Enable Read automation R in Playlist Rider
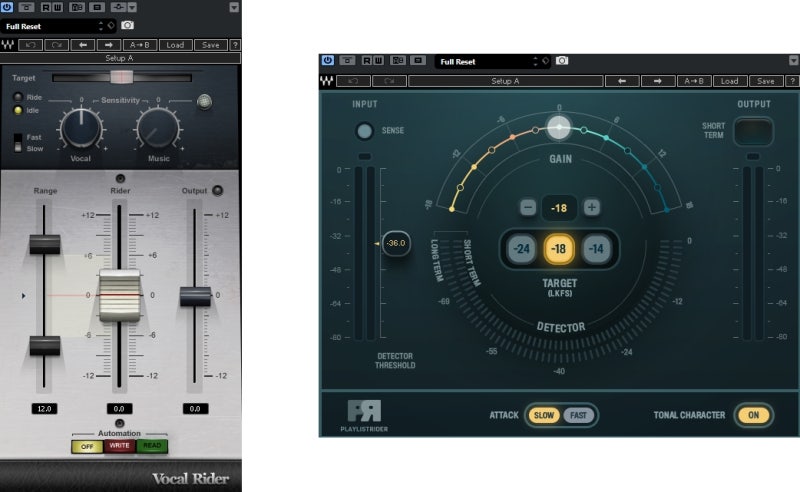The image size is (800, 492). 367,60
